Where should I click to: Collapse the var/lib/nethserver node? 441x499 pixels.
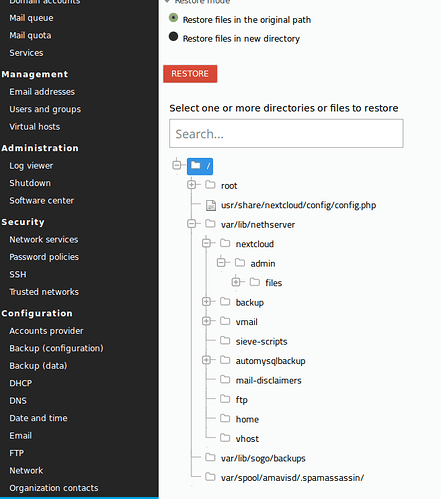(x=192, y=223)
